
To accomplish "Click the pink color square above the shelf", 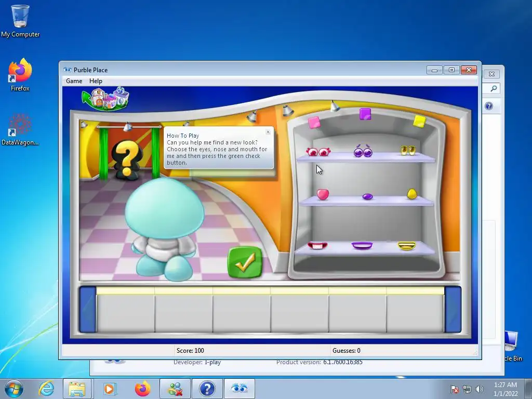I will [314, 122].
